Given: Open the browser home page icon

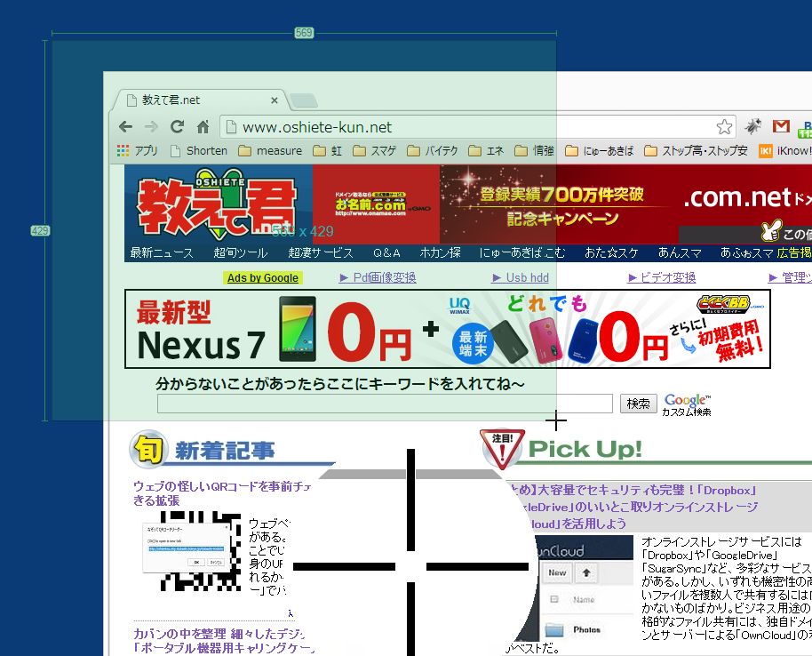Looking at the screenshot, I should [203, 126].
